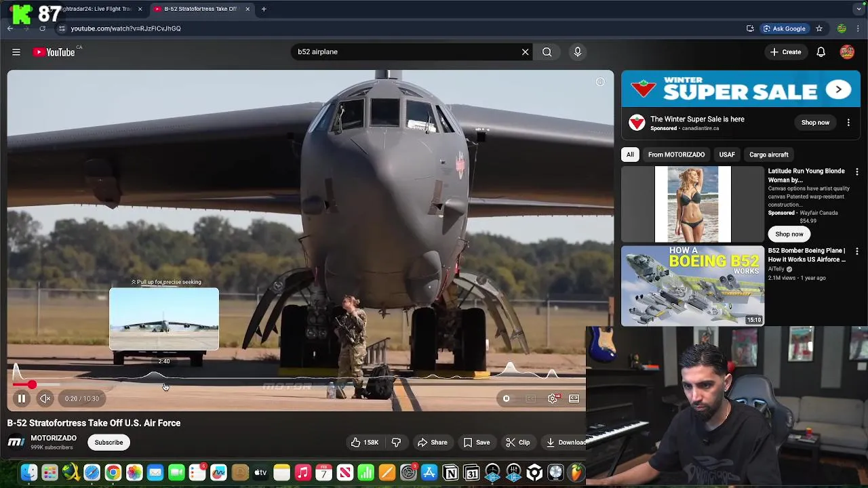Open video info card icon
The width and height of the screenshot is (868, 488).
600,82
